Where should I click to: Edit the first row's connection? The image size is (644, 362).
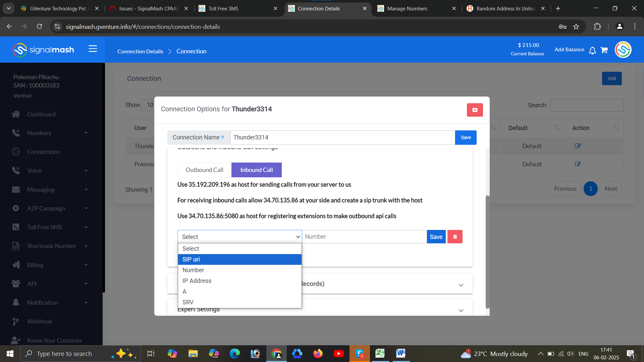pos(578,146)
